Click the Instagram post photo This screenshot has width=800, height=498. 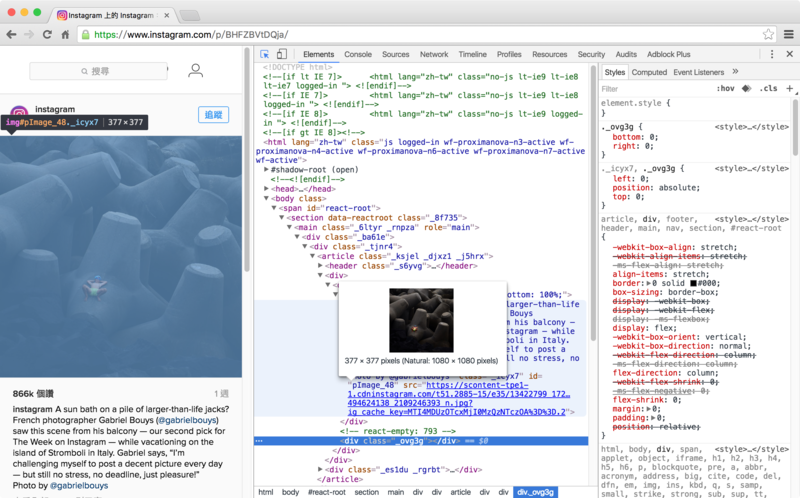[x=121, y=257]
